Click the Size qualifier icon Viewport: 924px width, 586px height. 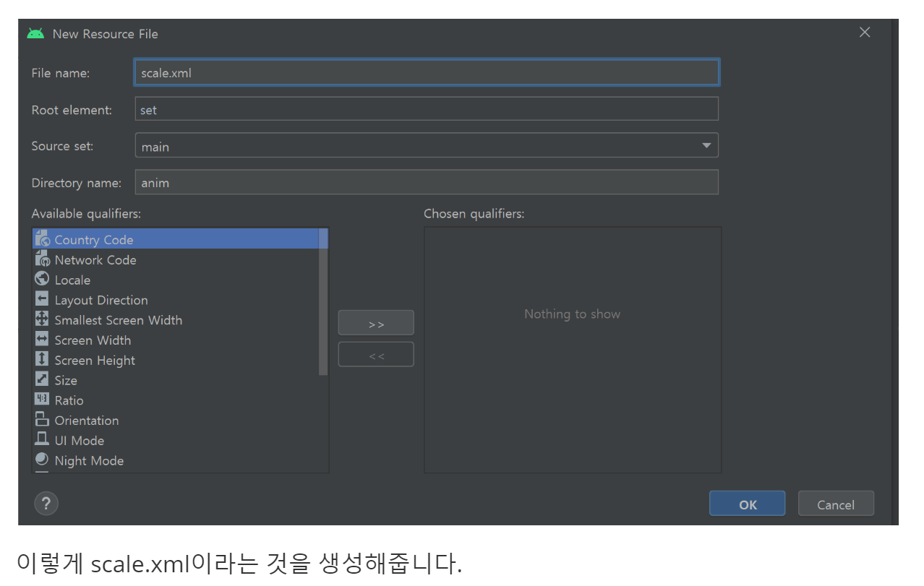click(x=42, y=379)
